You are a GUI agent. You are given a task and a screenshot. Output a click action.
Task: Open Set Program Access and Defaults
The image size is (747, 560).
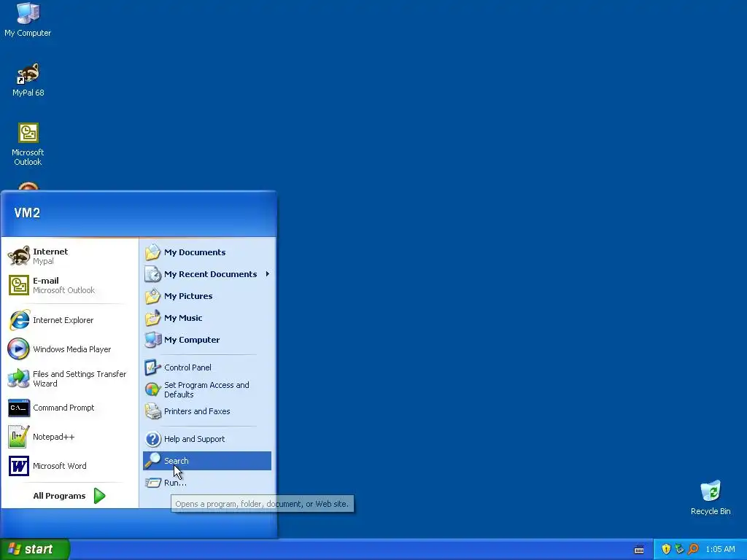click(207, 389)
